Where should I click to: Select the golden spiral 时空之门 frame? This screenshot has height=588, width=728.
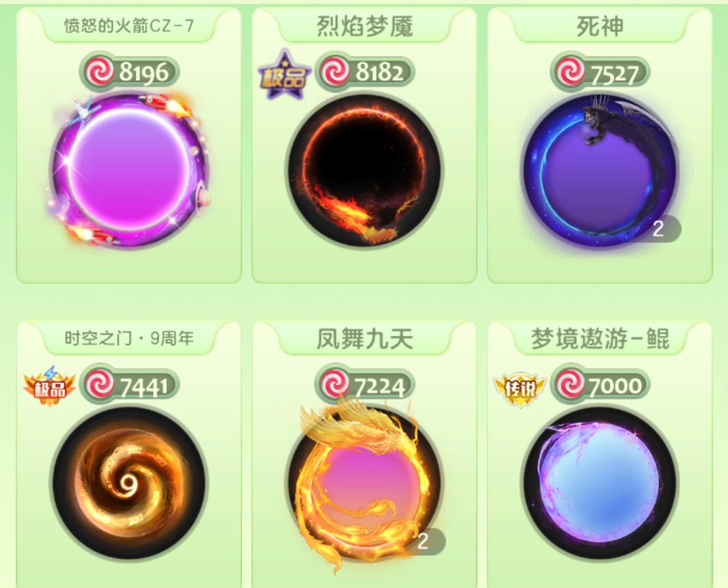pyautogui.click(x=129, y=484)
